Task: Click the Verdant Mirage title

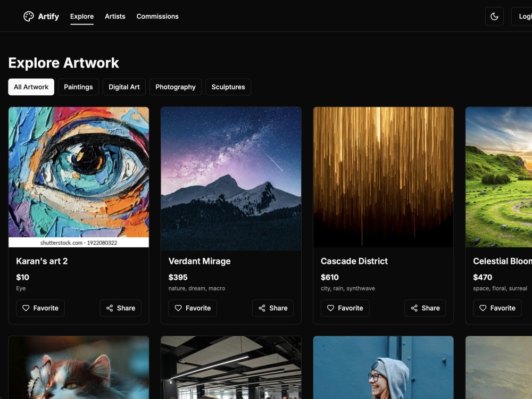Action: pos(199,261)
